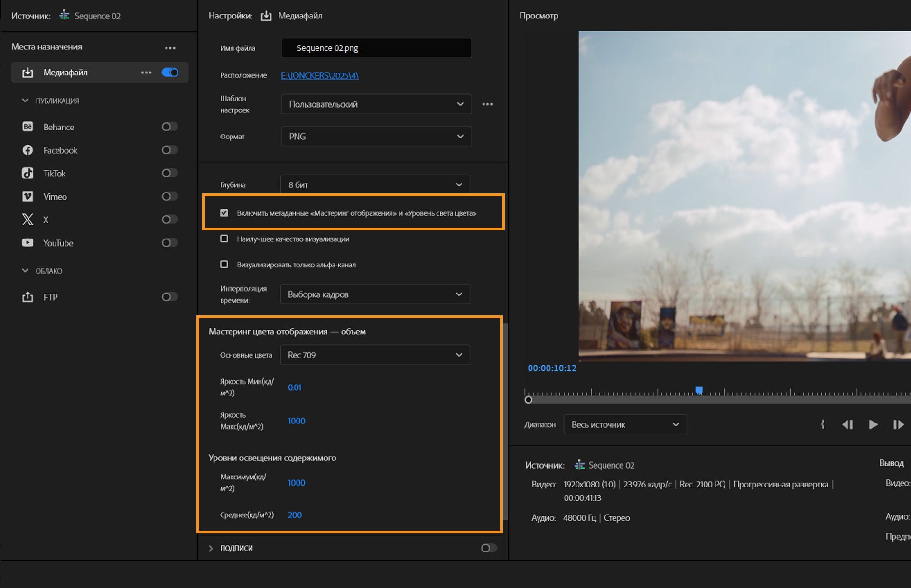911x588 pixels.
Task: Click the Vimeo logo icon
Action: pyautogui.click(x=28, y=196)
